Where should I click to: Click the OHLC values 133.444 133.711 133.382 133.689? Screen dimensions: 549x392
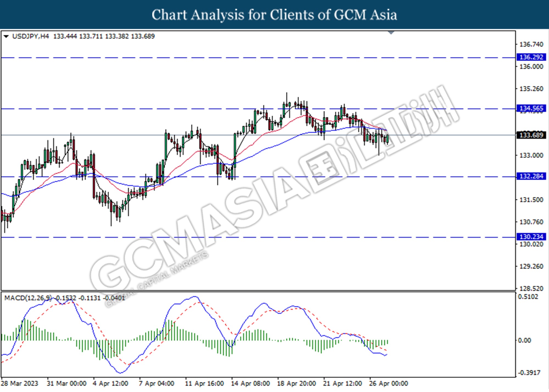pyautogui.click(x=104, y=36)
